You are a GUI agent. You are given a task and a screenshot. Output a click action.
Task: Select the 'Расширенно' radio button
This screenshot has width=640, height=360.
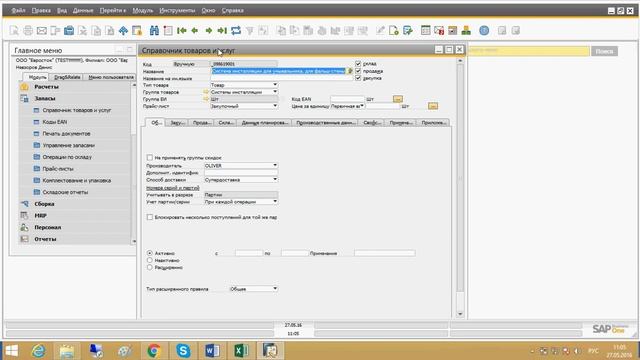150,267
